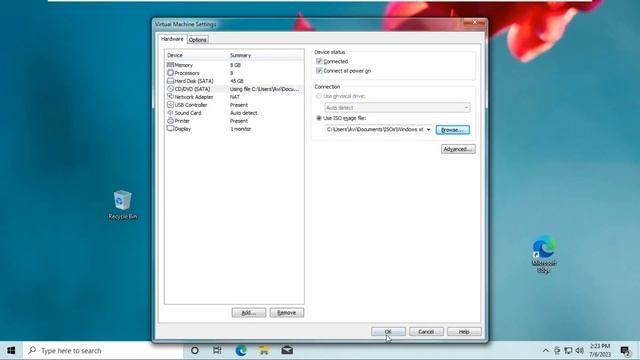Switch to the Hardware tab
Screen dimensions: 640x360
172,39
